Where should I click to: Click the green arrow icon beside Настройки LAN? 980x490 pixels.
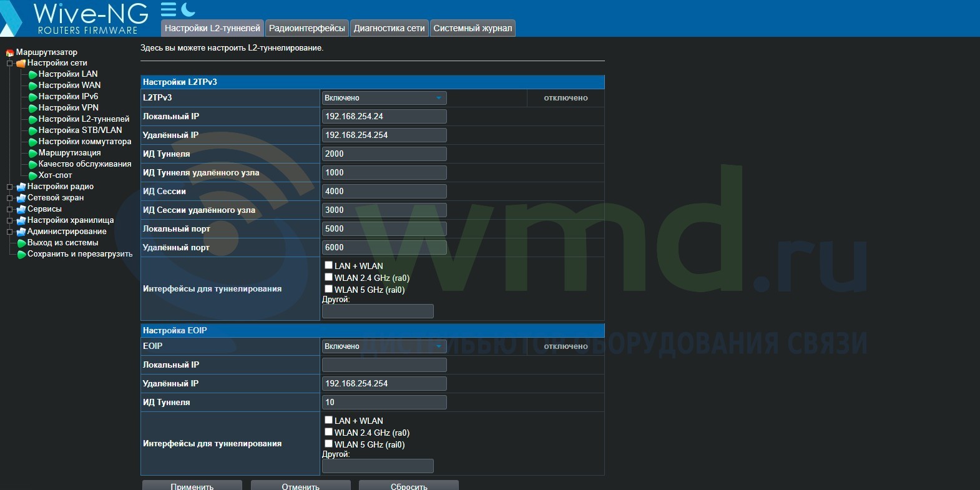click(x=32, y=74)
